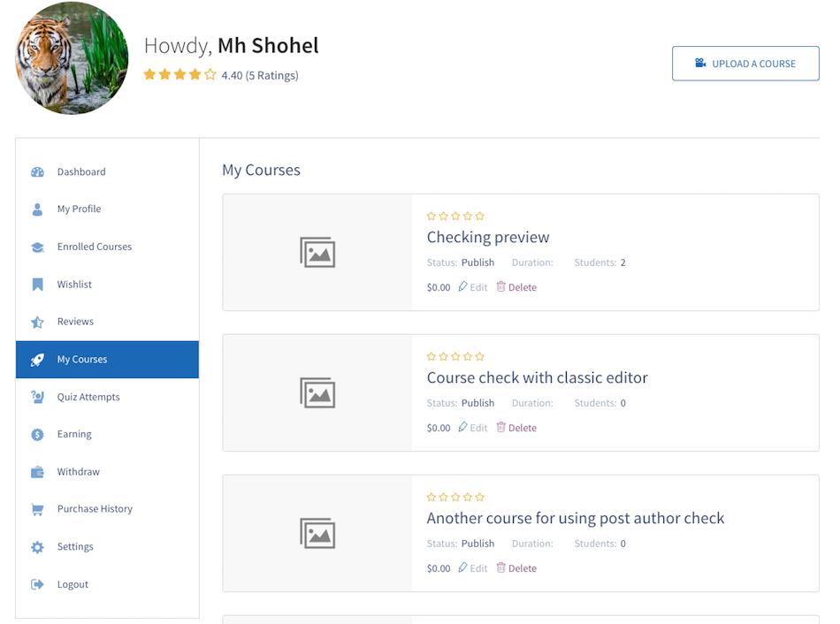Click the tiger profile avatar image
Image resolution: width=840 pixels, height=624 pixels.
point(72,57)
